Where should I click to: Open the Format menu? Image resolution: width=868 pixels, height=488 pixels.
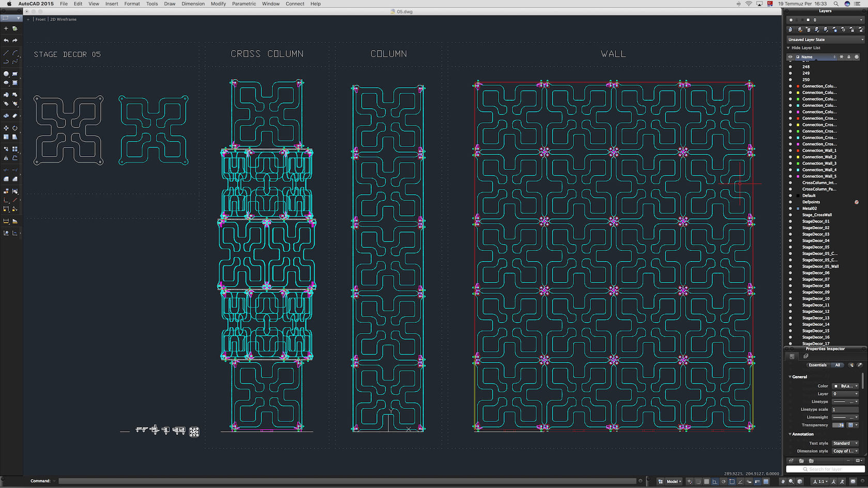click(132, 4)
